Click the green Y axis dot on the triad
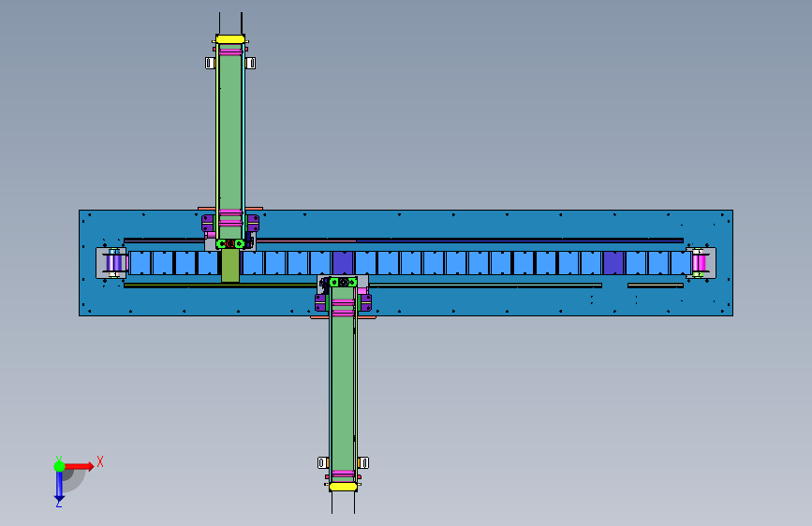Image resolution: width=812 pixels, height=526 pixels. pos(60,466)
